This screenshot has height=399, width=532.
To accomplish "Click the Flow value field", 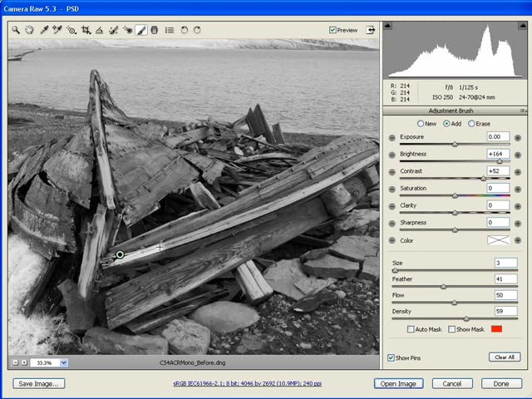I will 506,295.
